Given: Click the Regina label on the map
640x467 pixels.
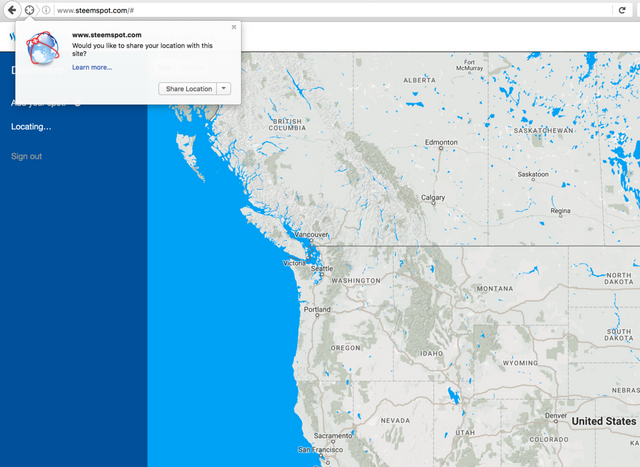Looking at the screenshot, I should pos(560,211).
